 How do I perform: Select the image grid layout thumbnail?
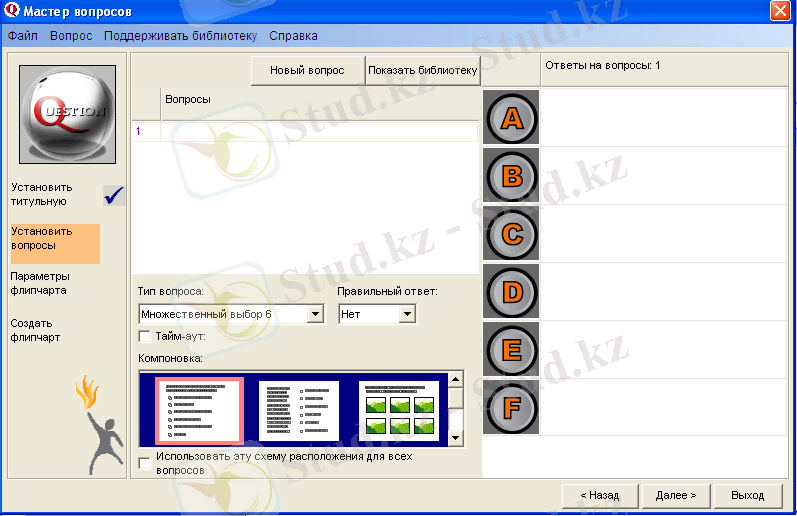point(398,410)
